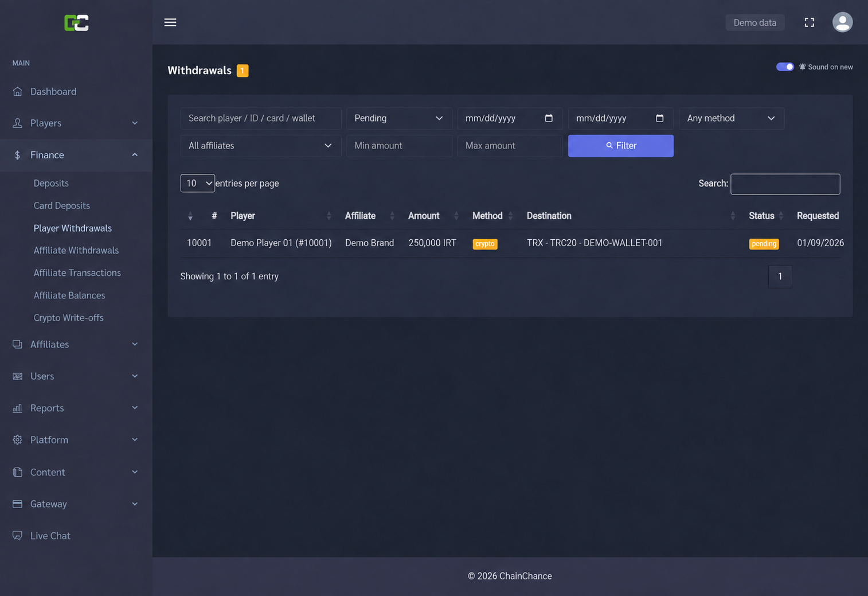Go to pagination page 1
Viewport: 868px width, 596px height.
click(x=780, y=276)
